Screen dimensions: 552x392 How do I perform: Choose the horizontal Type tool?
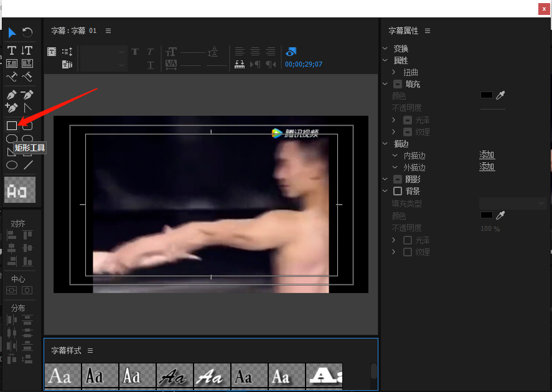pyautogui.click(x=12, y=50)
